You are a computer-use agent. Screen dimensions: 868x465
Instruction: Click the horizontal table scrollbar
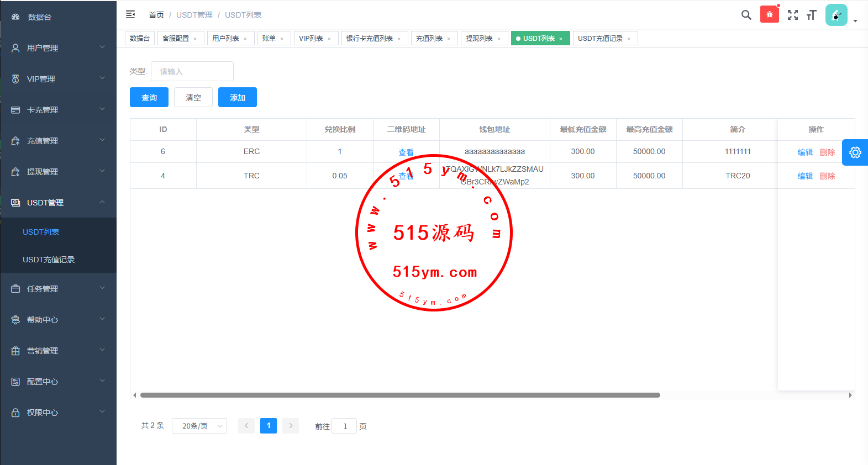click(400, 395)
